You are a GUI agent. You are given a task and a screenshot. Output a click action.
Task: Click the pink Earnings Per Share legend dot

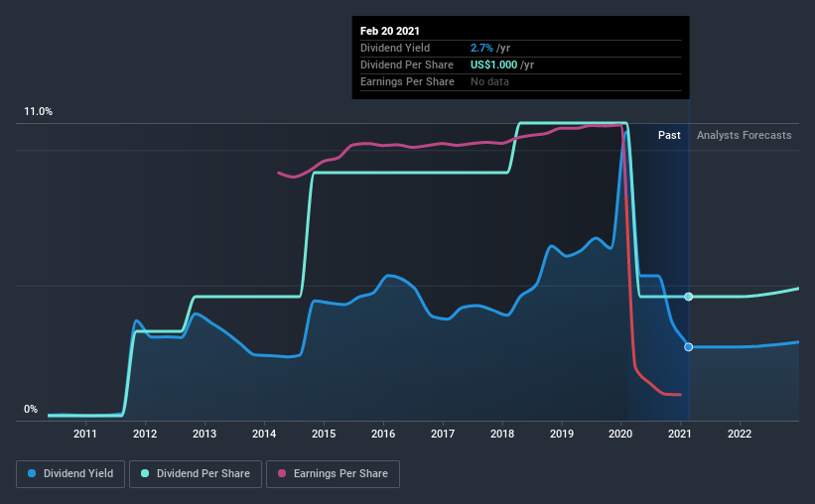point(282,473)
